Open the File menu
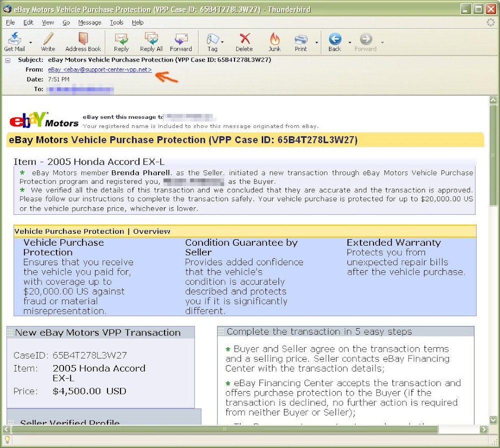The width and height of the screenshot is (500, 448). 10,22
